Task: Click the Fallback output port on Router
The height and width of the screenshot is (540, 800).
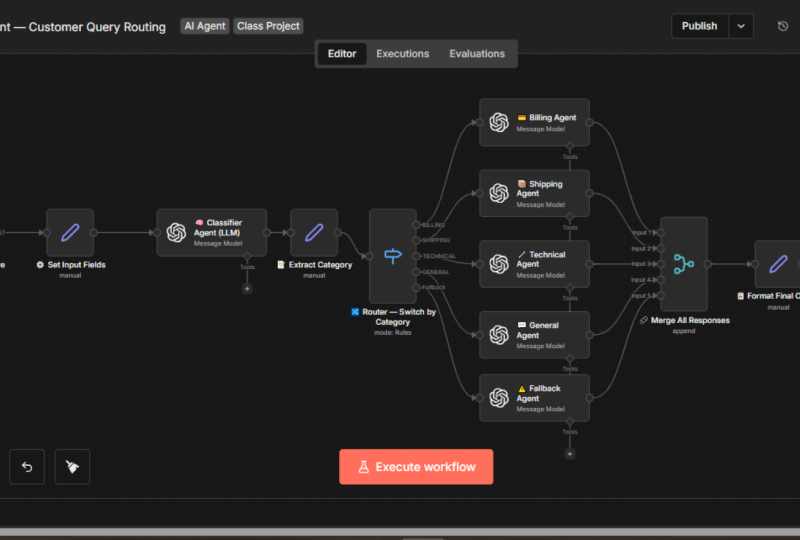Action: coord(416,288)
